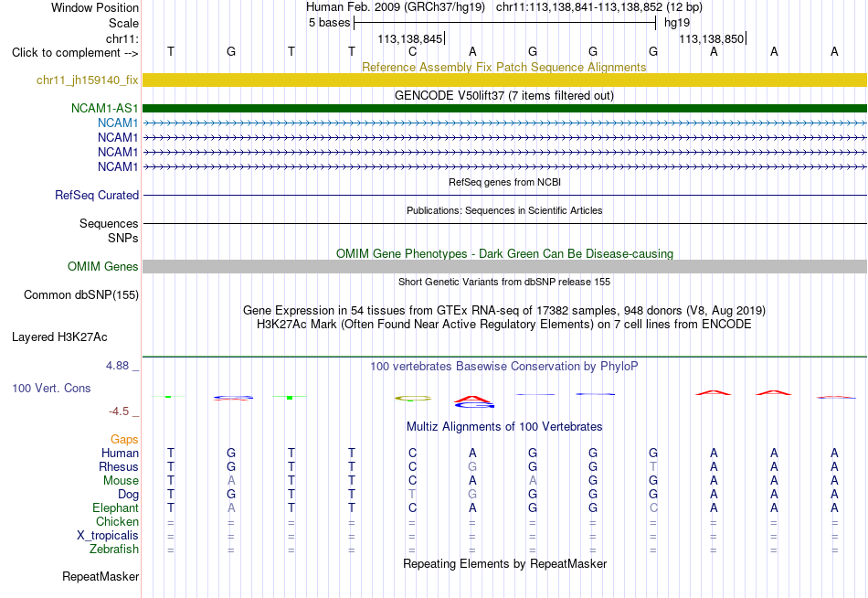
Task: Select the Dog species row label
Action: [x=128, y=494]
